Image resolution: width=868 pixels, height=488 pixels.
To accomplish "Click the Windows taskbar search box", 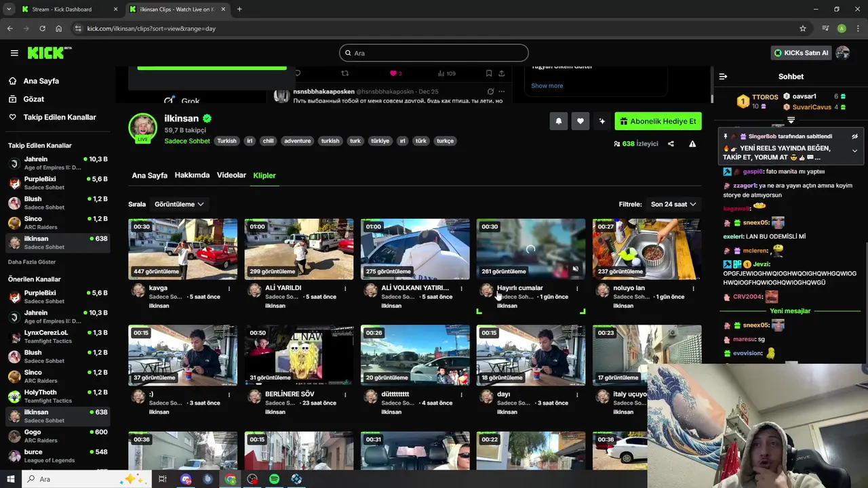I will pyautogui.click(x=85, y=479).
